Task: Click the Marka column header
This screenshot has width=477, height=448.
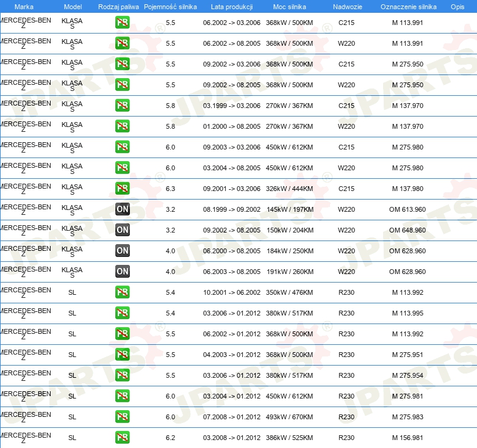Action: tap(24, 6)
